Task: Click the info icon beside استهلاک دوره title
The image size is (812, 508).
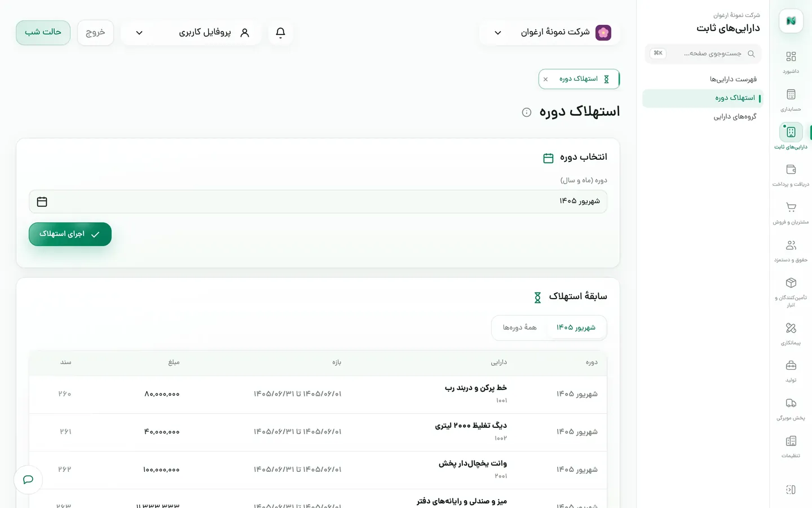Action: [x=527, y=112]
